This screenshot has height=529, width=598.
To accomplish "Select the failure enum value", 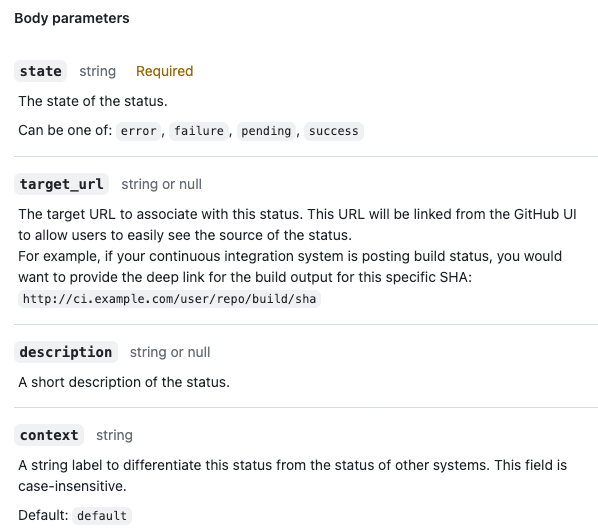I will pyautogui.click(x=199, y=131).
